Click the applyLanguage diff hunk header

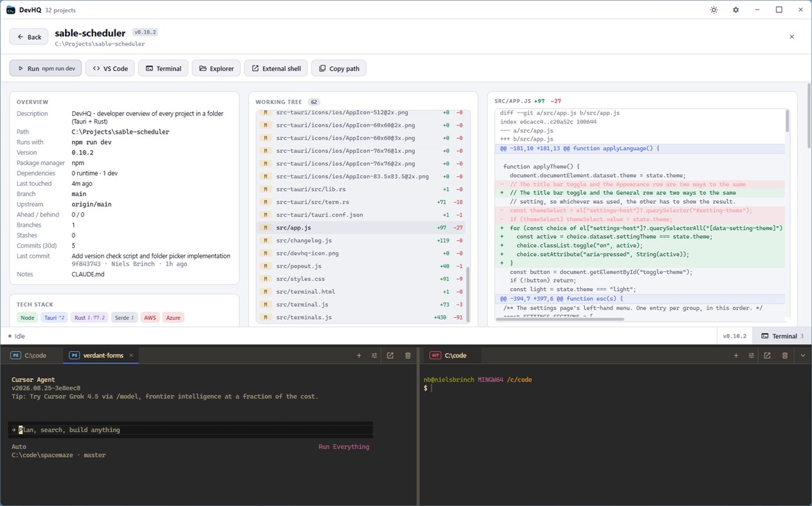click(640, 149)
